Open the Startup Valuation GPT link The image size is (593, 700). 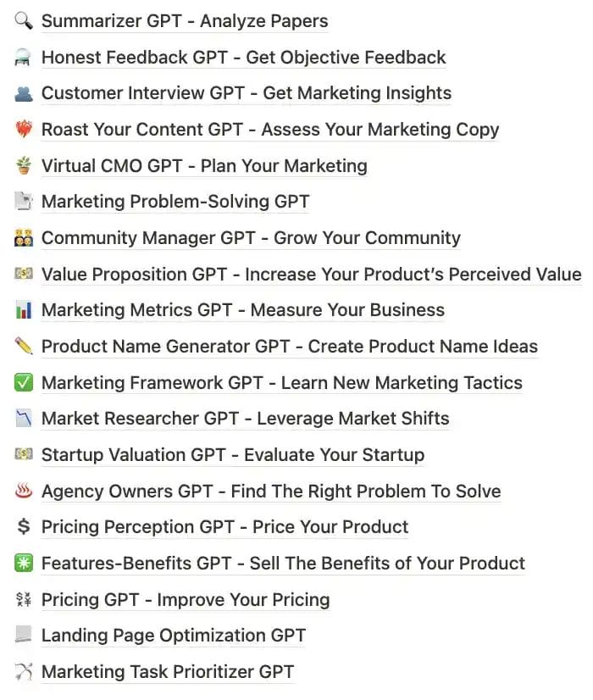coord(232,454)
